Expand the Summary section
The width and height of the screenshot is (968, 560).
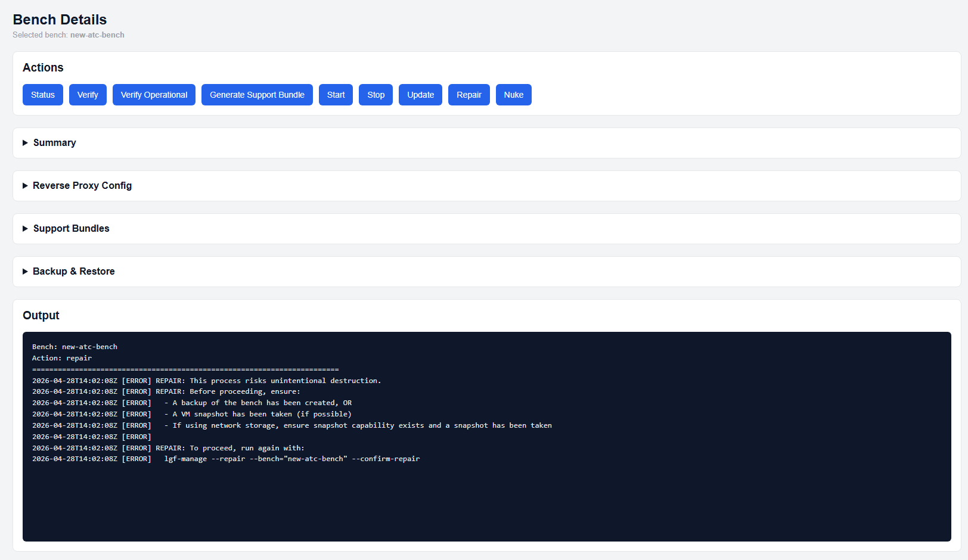click(x=486, y=143)
